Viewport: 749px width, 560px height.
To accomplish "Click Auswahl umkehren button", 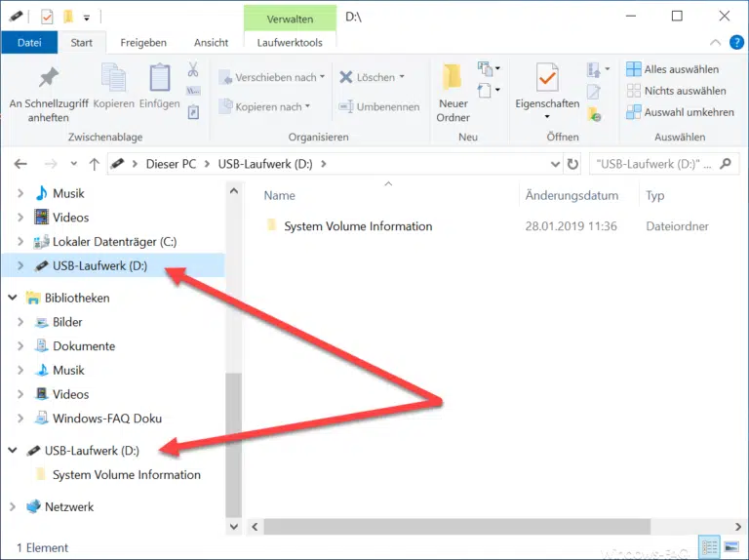I will [681, 112].
